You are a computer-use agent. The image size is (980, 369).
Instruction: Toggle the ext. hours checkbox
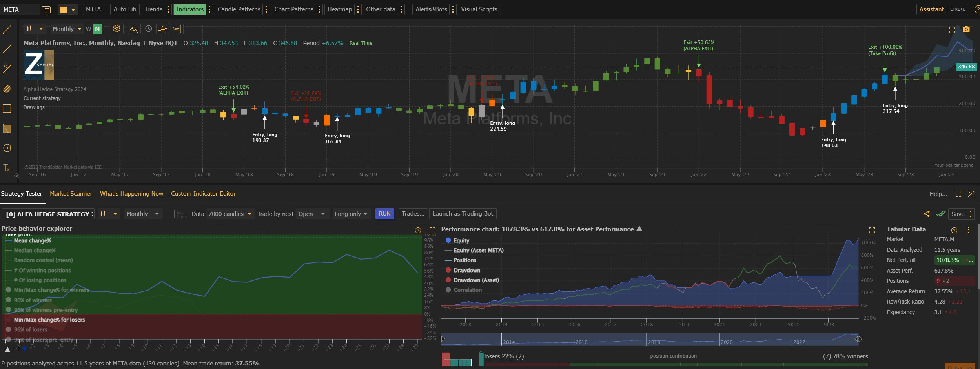click(x=170, y=214)
